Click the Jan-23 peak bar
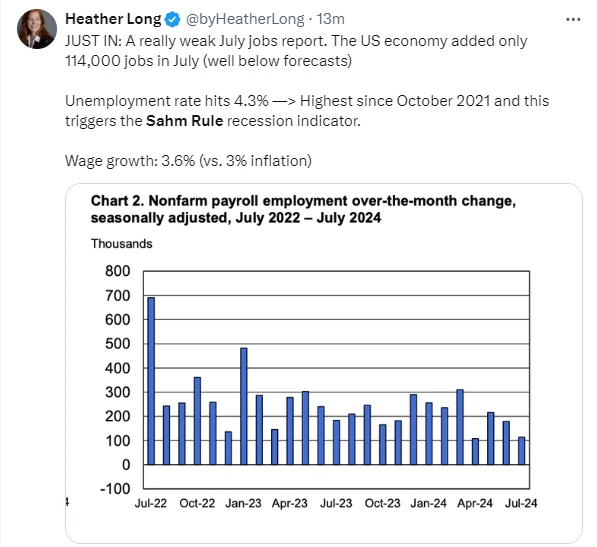This screenshot has height=547, width=597. point(244,407)
